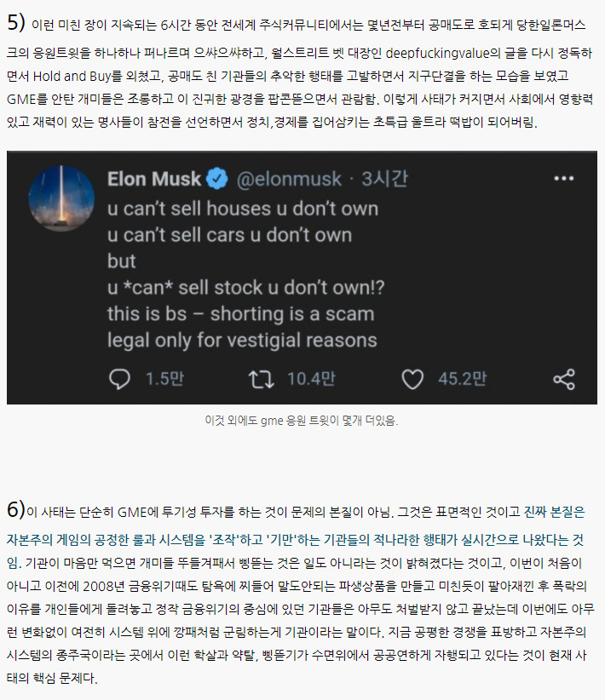Click the blue verified checkmark badge
Viewport: 605px width, 700px height.
pyautogui.click(x=218, y=180)
